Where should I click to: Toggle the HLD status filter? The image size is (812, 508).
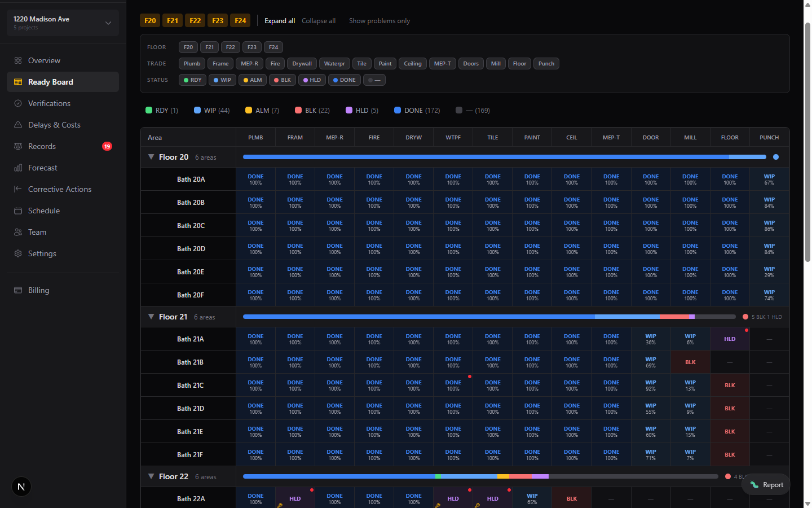(312, 80)
